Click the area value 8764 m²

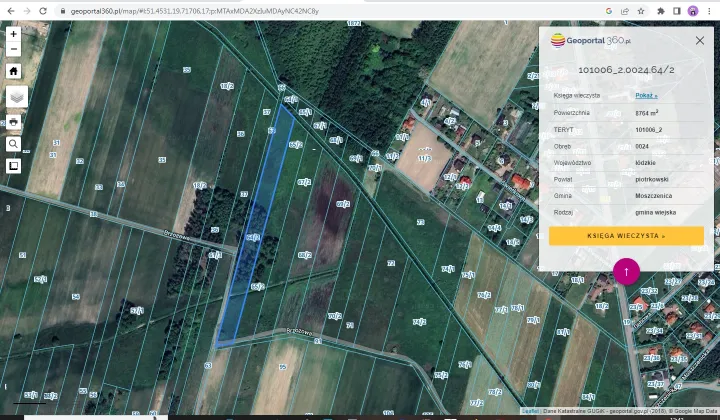click(647, 112)
